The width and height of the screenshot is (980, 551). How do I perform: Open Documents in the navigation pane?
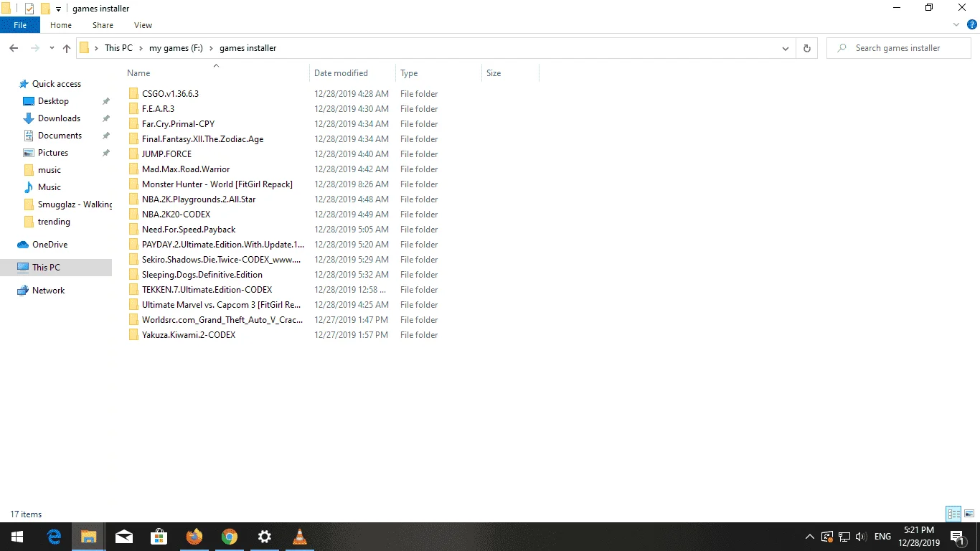60,136
